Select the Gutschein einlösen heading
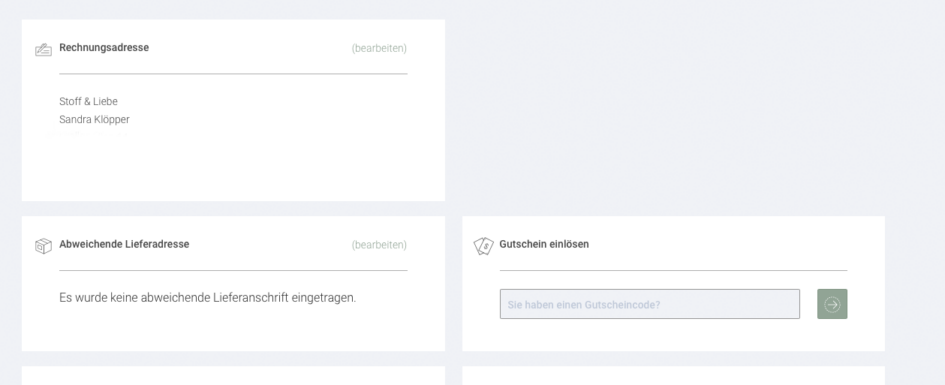The width and height of the screenshot is (945, 385). pyautogui.click(x=544, y=244)
